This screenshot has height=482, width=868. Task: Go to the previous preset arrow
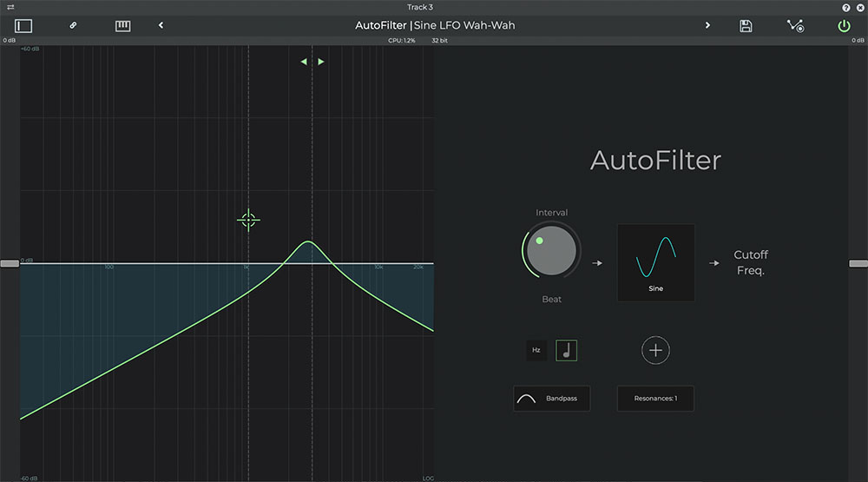[x=161, y=25]
